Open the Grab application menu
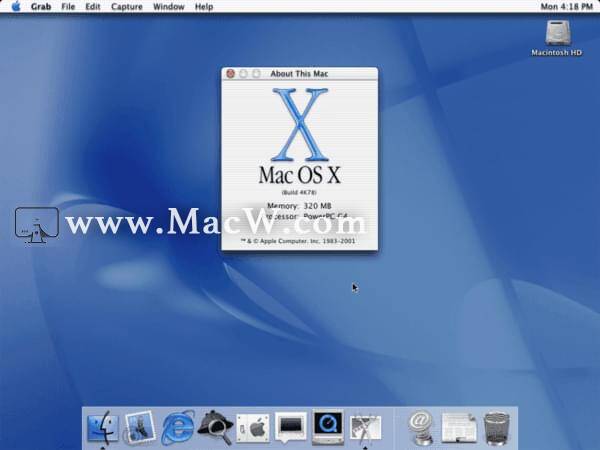Viewport: 600px width, 450px height. [41, 7]
